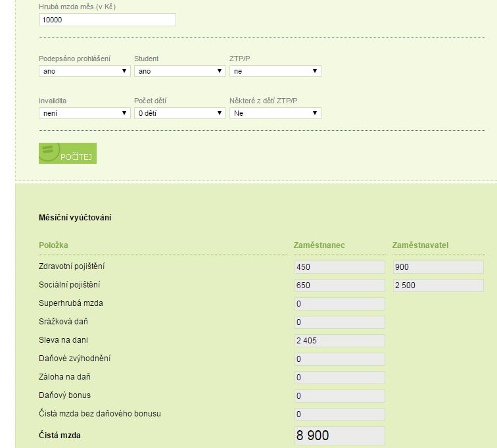The width and height of the screenshot is (497, 448).
Task: Select employer Sociální pojištění field showing 2 500
Action: point(437,286)
